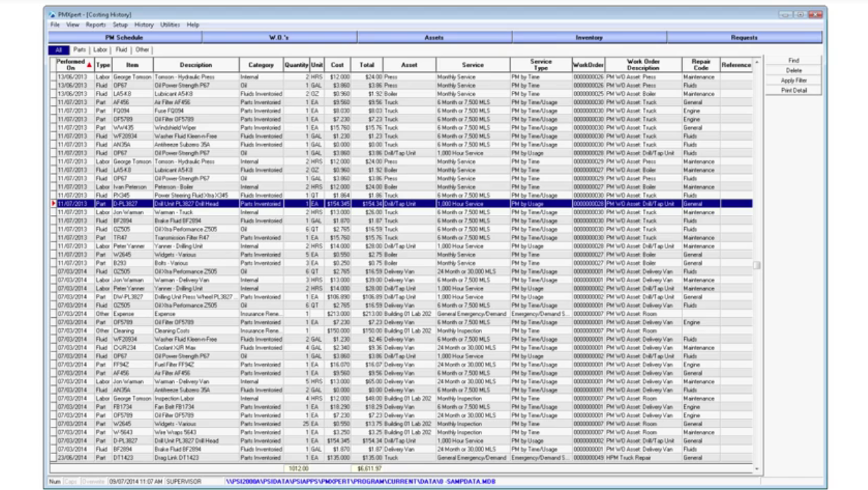Screen dimensions: 868x490
Task: Sort by the Repair Code column header
Action: (x=701, y=65)
